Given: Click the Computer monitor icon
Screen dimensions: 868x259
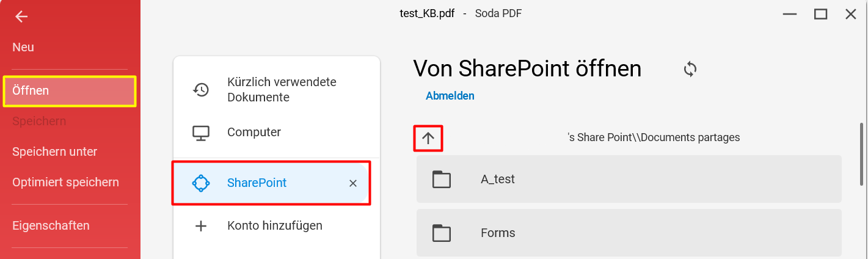Looking at the screenshot, I should [201, 133].
